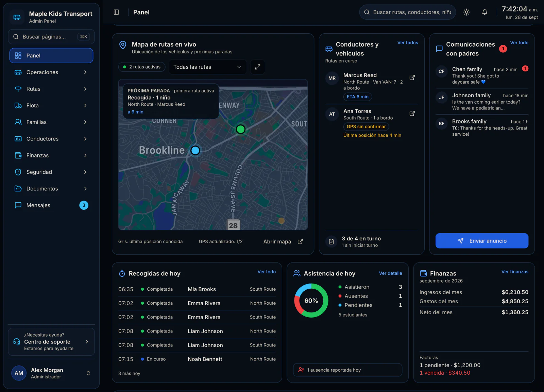Image resolution: width=544 pixels, height=392 pixels.
Task: Click Ver detalle in Asistencia de hoy
Action: (390, 273)
